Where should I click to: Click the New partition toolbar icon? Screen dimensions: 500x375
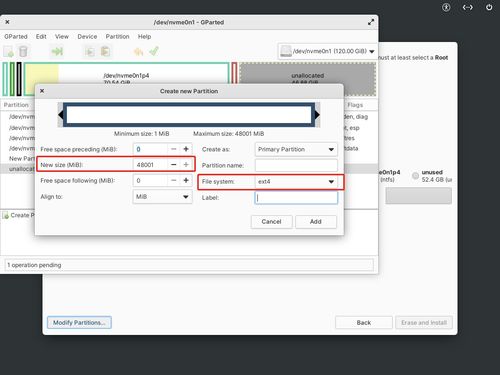8,52
